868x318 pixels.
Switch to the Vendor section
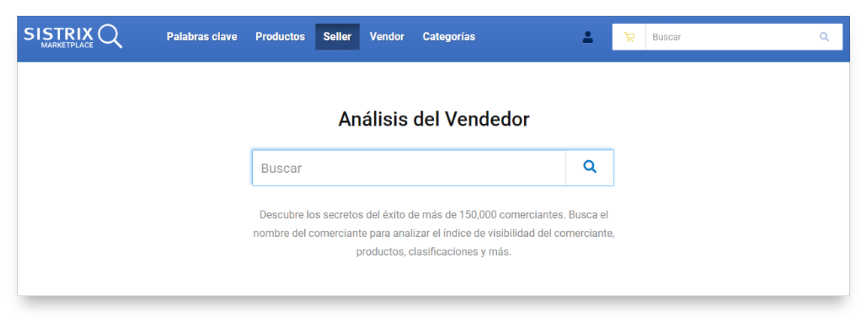pos(387,37)
